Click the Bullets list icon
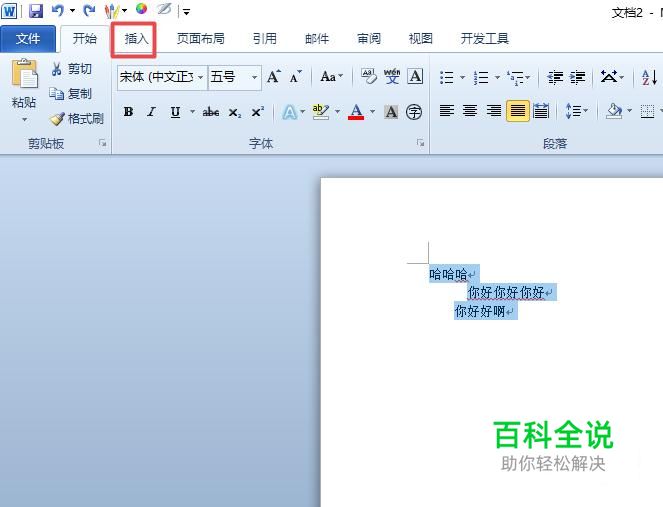The height and width of the screenshot is (507, 663). pos(447,77)
